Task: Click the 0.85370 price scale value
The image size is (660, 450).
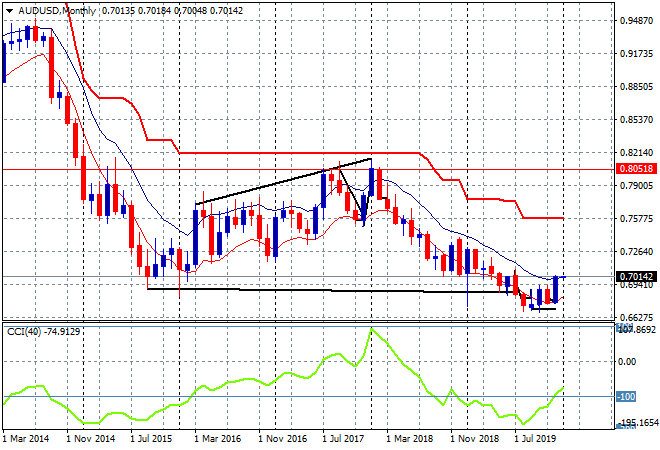Action: point(636,120)
